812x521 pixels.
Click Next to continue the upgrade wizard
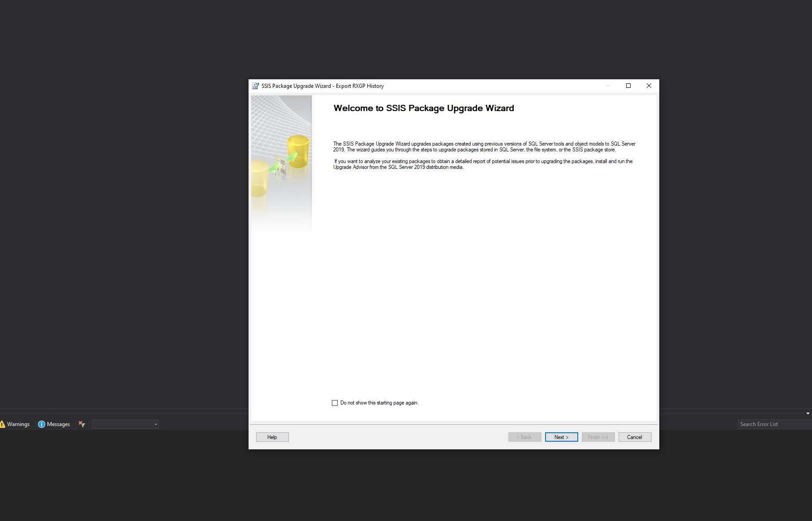[x=561, y=437]
